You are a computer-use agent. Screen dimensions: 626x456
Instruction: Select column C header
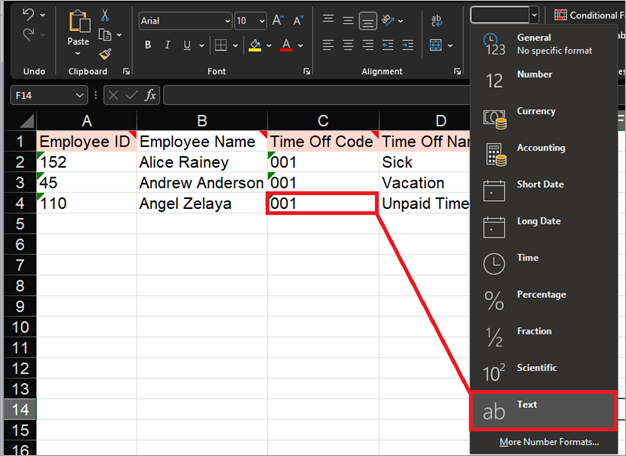coord(323,121)
